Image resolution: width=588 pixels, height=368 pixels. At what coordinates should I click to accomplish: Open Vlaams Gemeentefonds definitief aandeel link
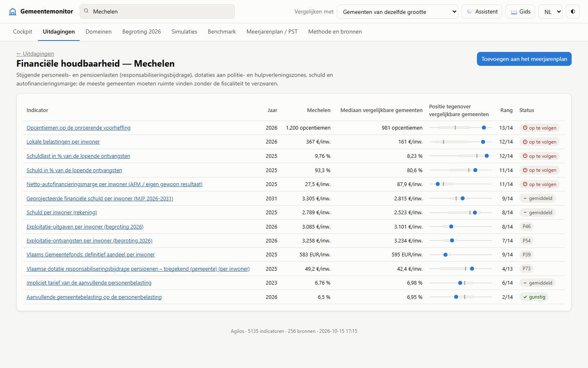coord(91,254)
